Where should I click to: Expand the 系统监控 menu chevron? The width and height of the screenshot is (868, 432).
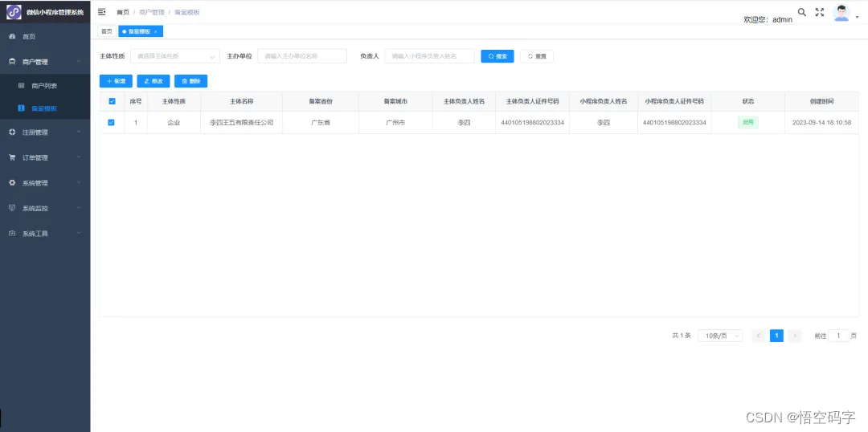coord(79,209)
